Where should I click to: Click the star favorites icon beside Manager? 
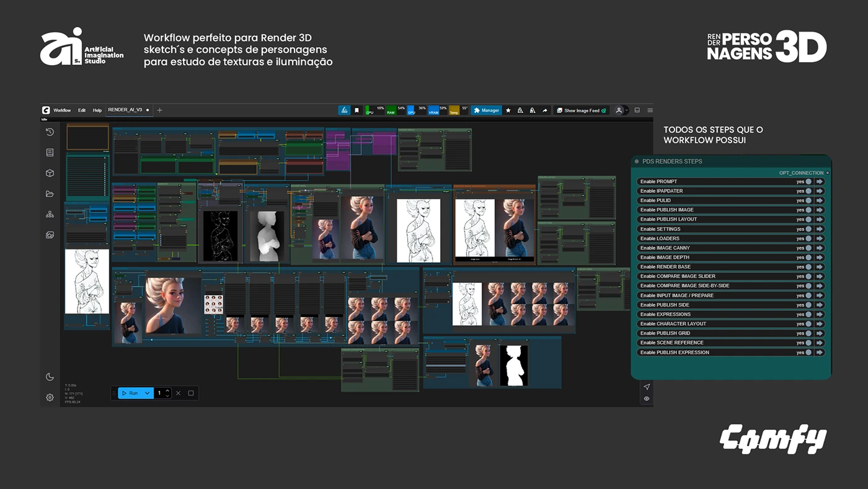[508, 110]
